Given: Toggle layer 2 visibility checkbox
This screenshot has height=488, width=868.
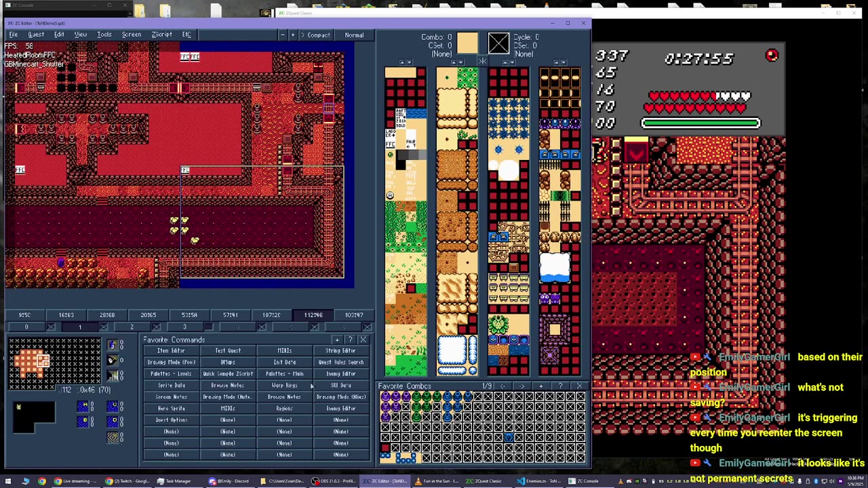Looking at the screenshot, I should coord(157,327).
